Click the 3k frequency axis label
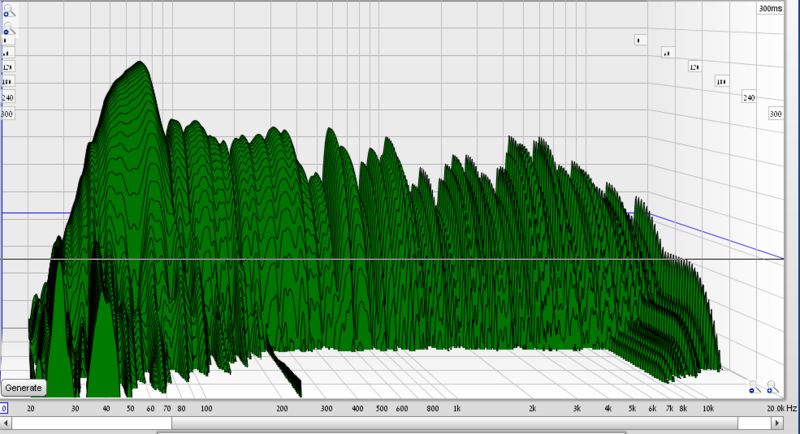 point(577,409)
